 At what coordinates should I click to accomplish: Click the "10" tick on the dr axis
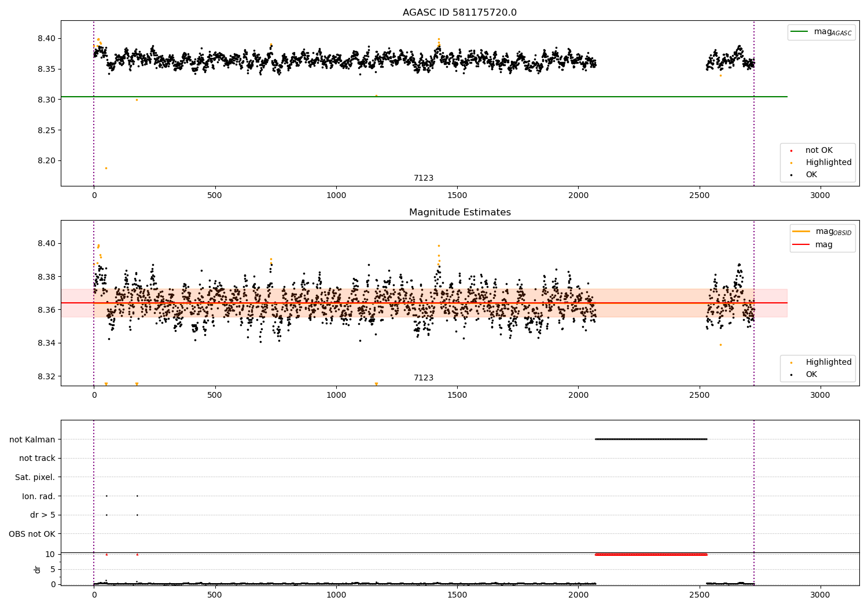point(50,555)
